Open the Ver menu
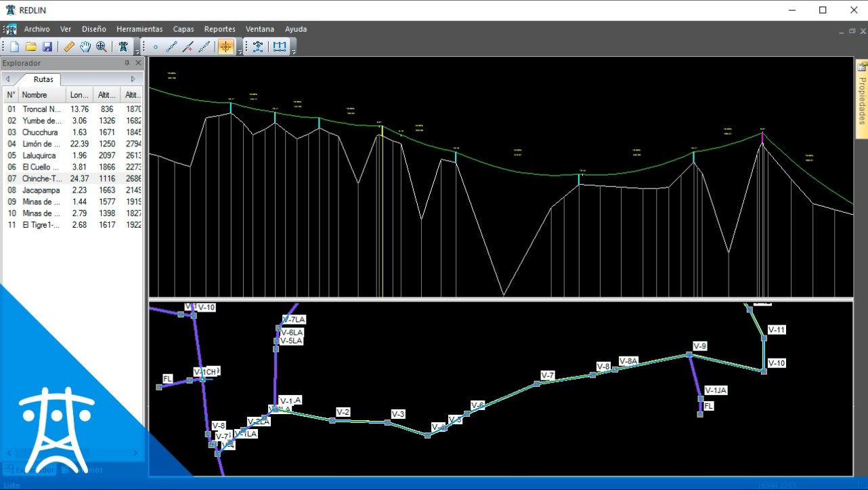The height and width of the screenshot is (490, 868). tap(66, 29)
